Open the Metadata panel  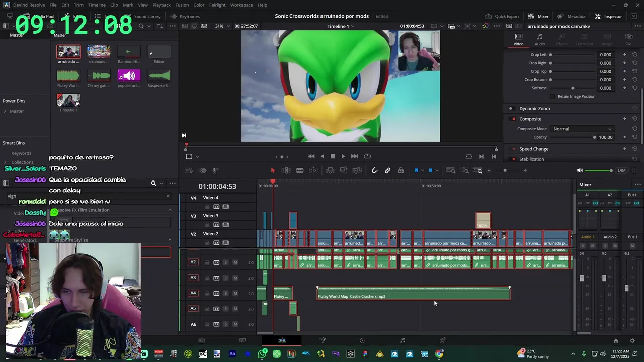[572, 16]
